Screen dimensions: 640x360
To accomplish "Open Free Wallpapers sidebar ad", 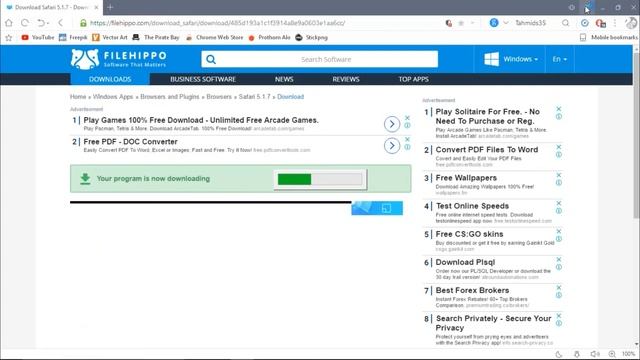I will 466,178.
